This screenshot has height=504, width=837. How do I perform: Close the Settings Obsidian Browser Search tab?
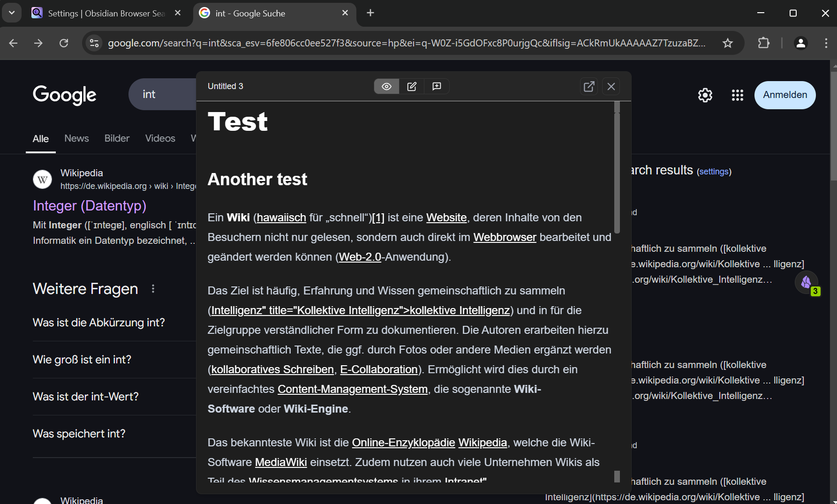pyautogui.click(x=178, y=13)
